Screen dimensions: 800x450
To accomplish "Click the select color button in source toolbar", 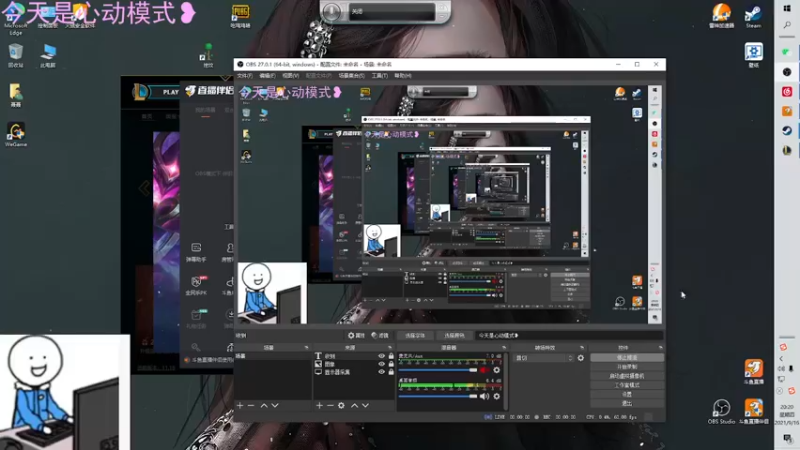I will point(454,335).
